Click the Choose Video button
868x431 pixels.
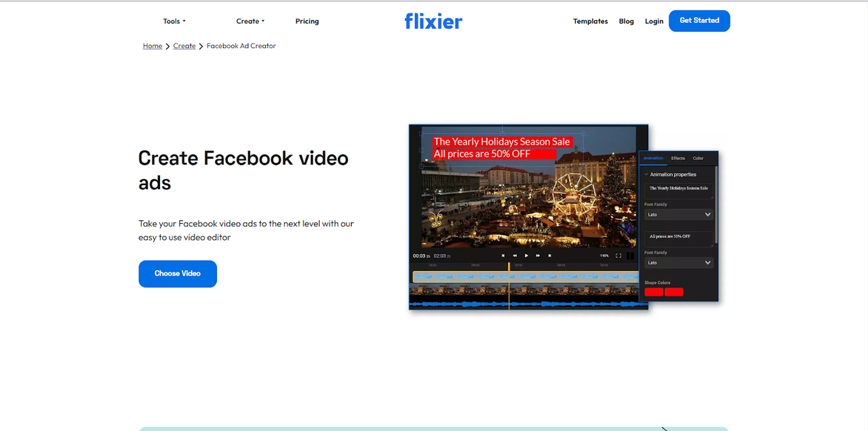coord(178,274)
